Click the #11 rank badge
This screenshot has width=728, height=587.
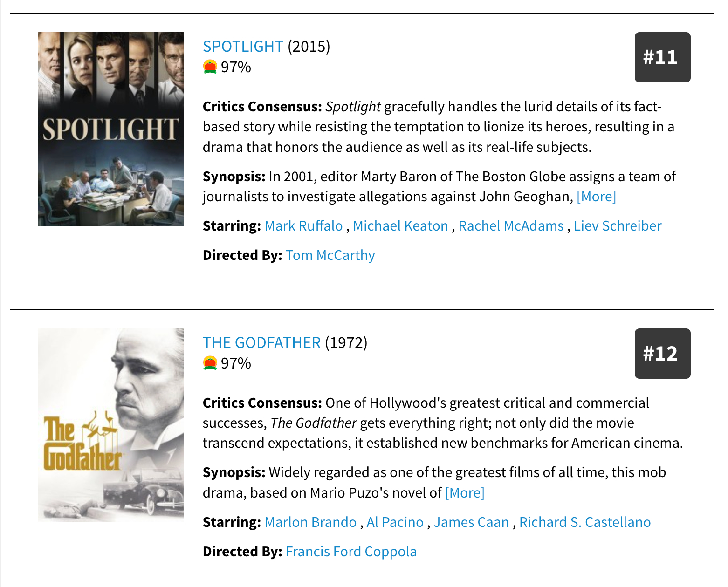(x=662, y=57)
